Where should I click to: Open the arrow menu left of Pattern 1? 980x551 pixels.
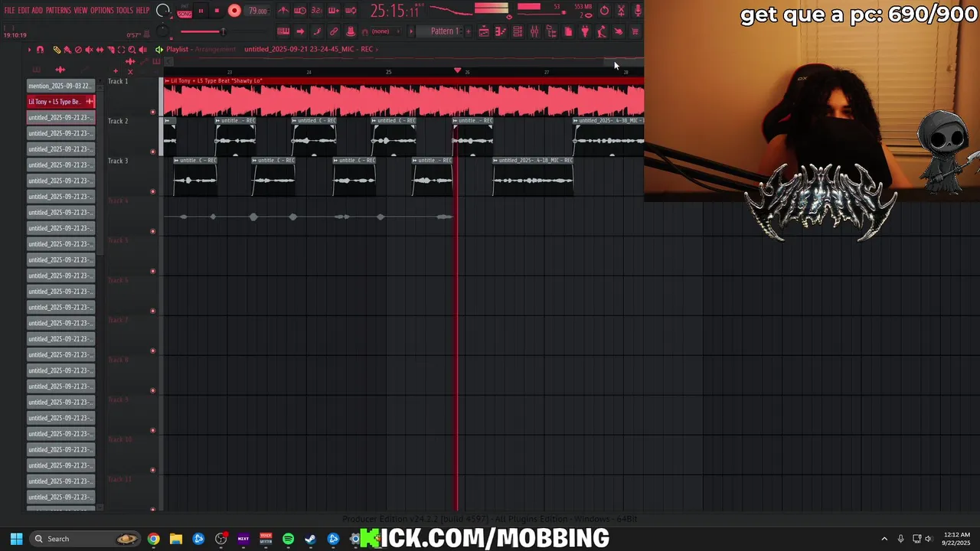(411, 31)
